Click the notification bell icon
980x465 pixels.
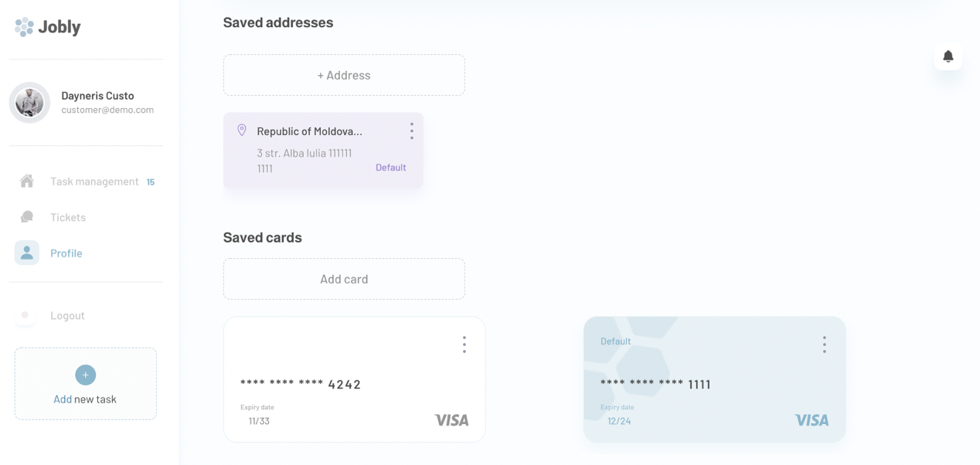click(948, 56)
